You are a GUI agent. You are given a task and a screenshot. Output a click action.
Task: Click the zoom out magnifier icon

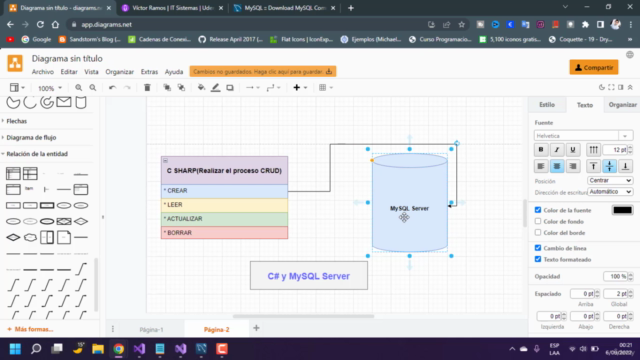(93, 88)
